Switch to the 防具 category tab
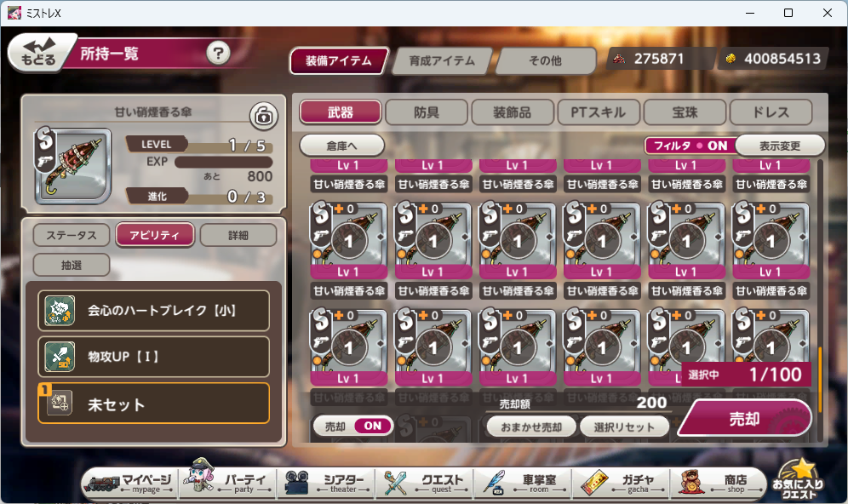This screenshot has width=848, height=504. pos(427,112)
